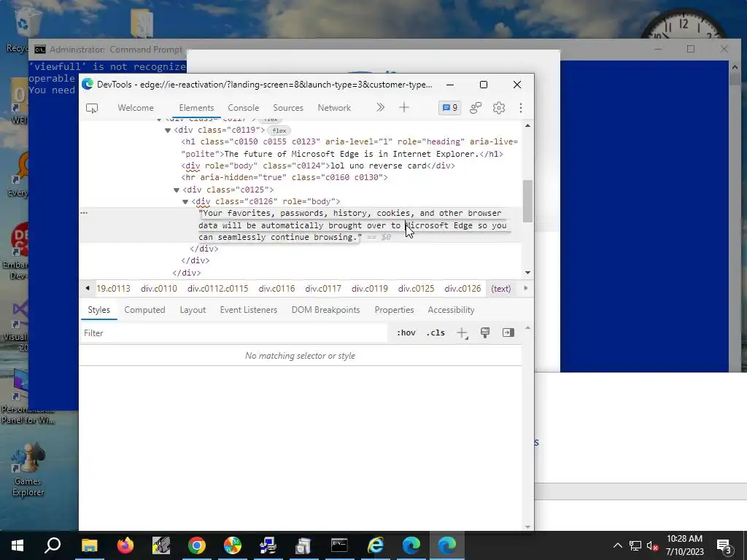Select breadcrumb div.c0119

tap(370, 289)
